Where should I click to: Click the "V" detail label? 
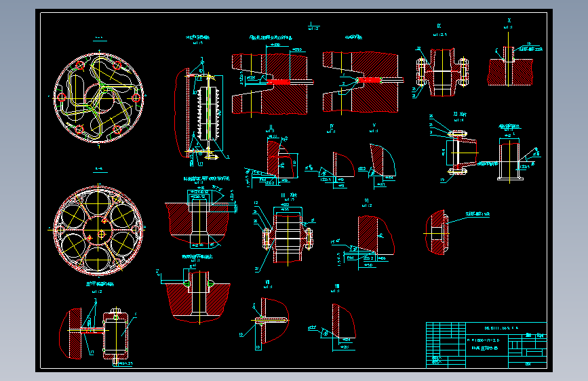click(x=374, y=125)
